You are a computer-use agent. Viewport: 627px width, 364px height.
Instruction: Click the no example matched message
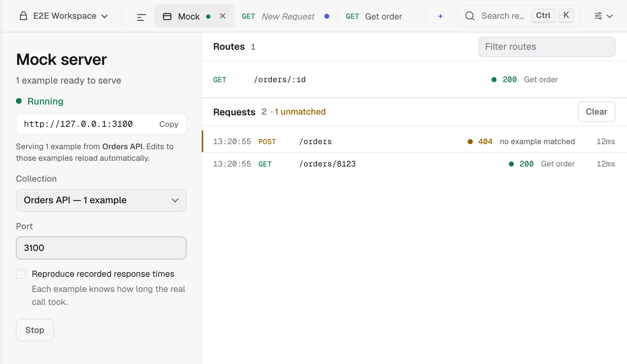(537, 142)
